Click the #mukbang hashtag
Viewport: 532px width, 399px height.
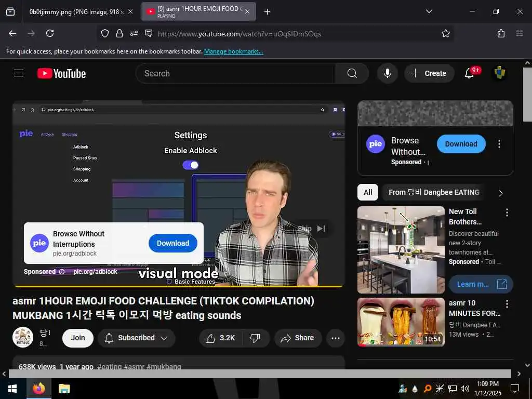pos(164,366)
